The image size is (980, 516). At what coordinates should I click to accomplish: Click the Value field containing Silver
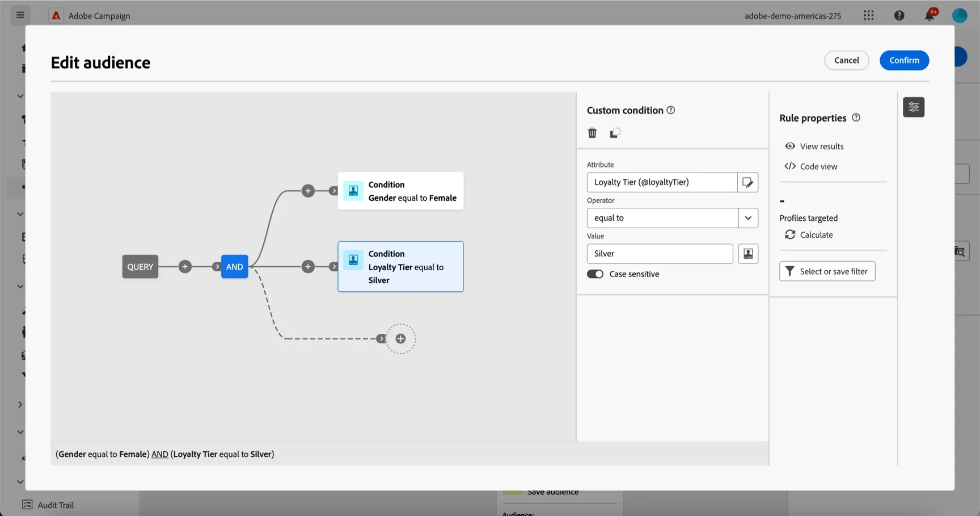660,254
